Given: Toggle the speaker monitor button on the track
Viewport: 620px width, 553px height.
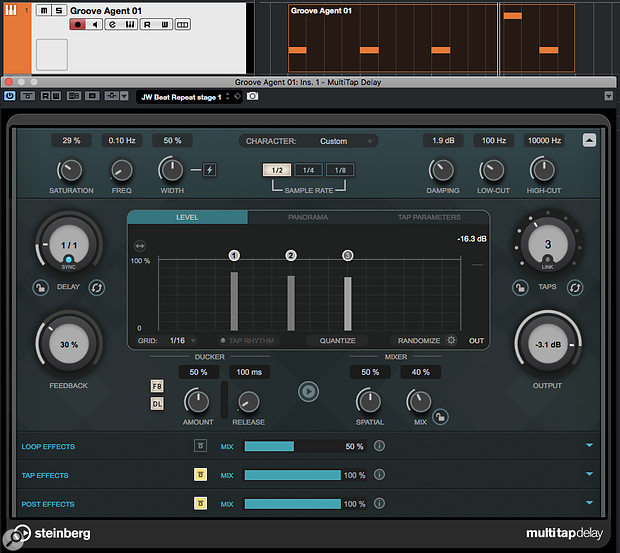Looking at the screenshot, I should [95, 25].
